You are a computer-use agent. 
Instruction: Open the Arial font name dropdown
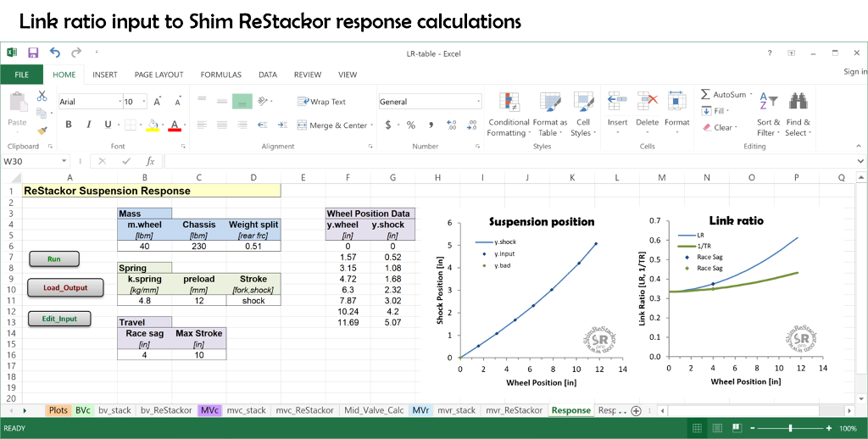120,102
